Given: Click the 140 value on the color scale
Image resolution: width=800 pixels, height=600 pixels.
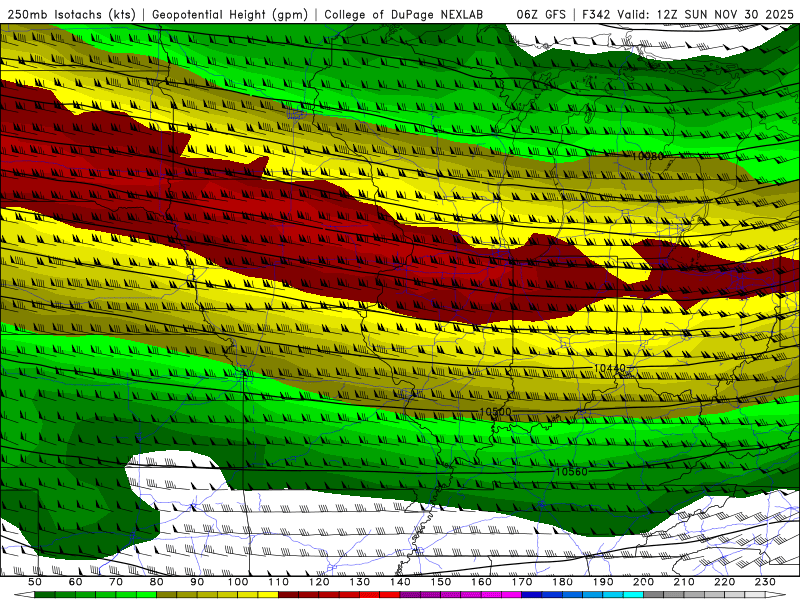Looking at the screenshot, I should click(x=400, y=582).
